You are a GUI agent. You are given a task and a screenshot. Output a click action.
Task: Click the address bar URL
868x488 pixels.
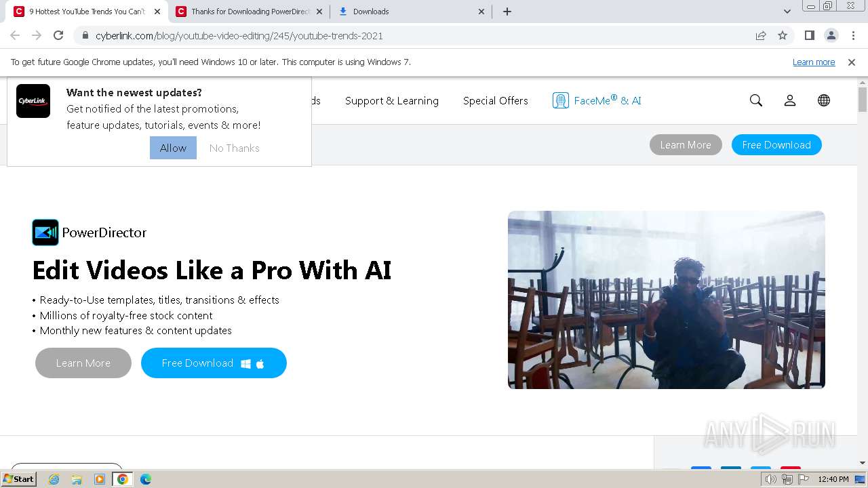[239, 36]
